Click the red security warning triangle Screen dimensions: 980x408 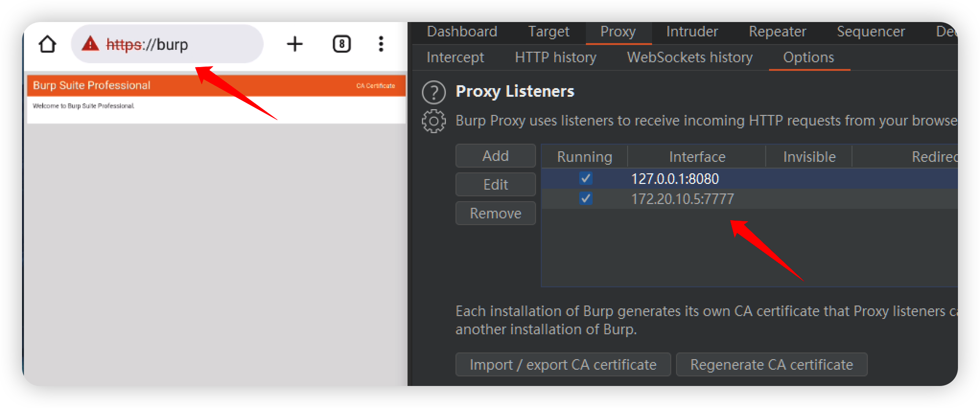(x=90, y=44)
